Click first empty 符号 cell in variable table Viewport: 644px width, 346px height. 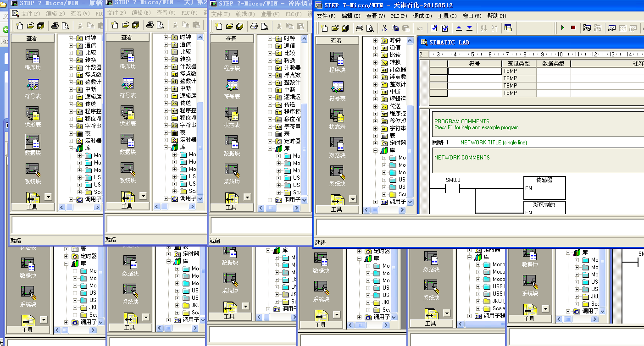pyautogui.click(x=475, y=71)
